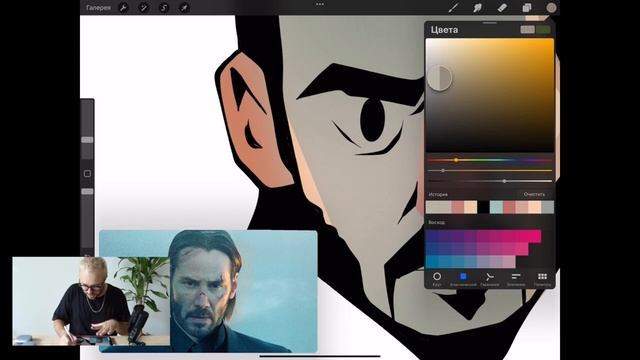Viewport: 640px width, 360px height.
Task: Switch to the Значение tab
Action: [x=516, y=279]
